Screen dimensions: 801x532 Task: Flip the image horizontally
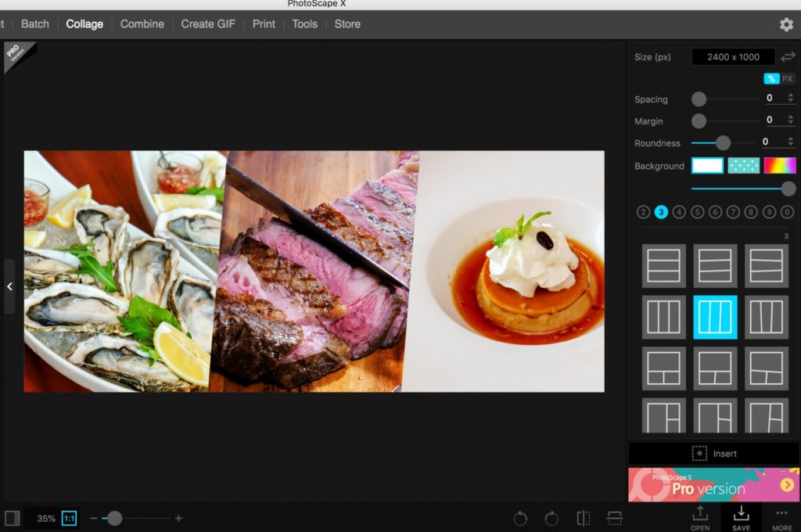584,518
